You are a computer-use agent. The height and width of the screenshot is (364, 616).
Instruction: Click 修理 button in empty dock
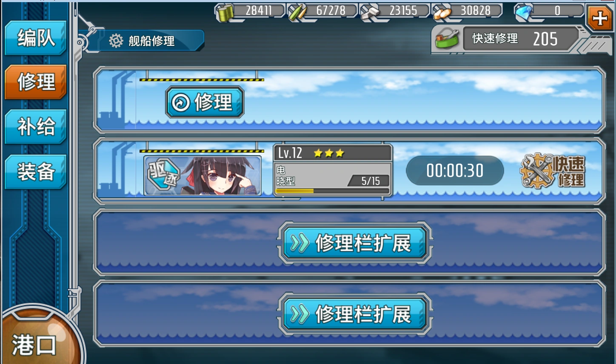tap(205, 102)
